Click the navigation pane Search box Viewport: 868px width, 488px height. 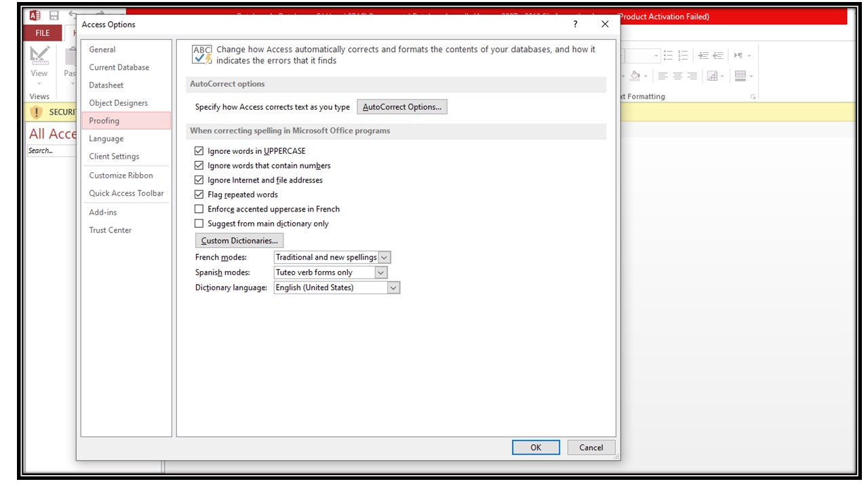(x=52, y=150)
